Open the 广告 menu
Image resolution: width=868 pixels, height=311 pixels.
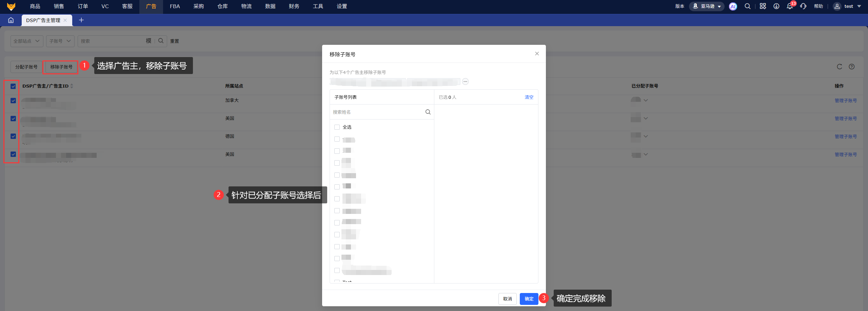[151, 6]
